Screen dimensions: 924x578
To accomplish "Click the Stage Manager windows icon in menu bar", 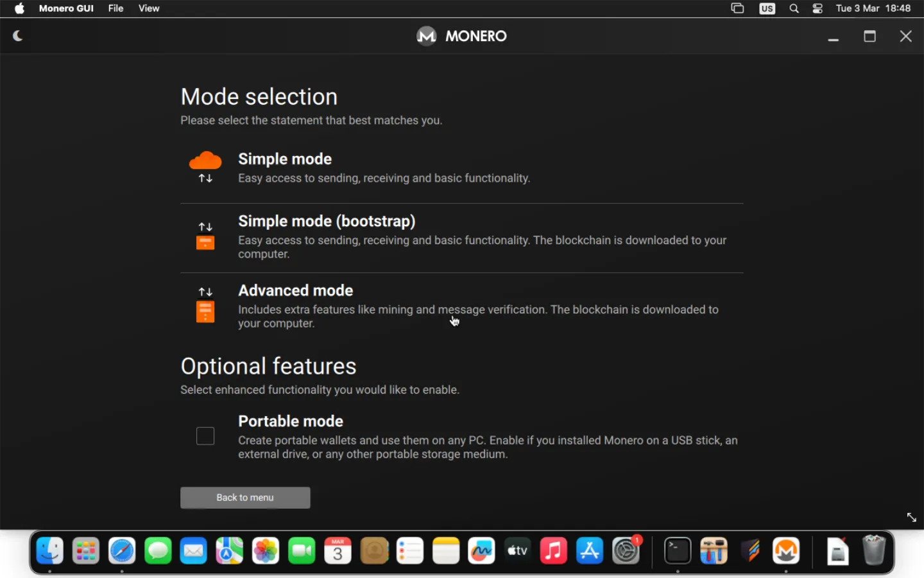I will click(x=737, y=8).
